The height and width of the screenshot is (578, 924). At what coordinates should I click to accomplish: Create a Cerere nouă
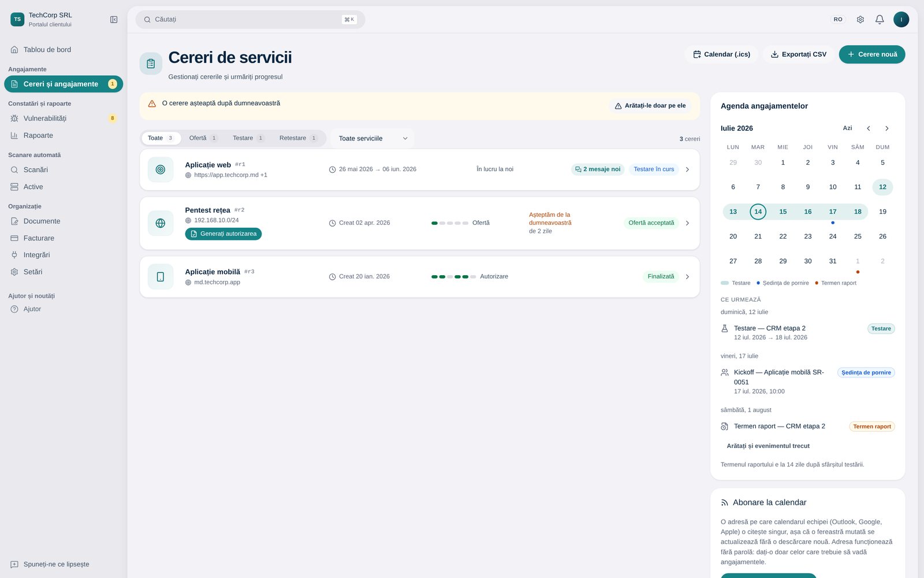point(872,54)
